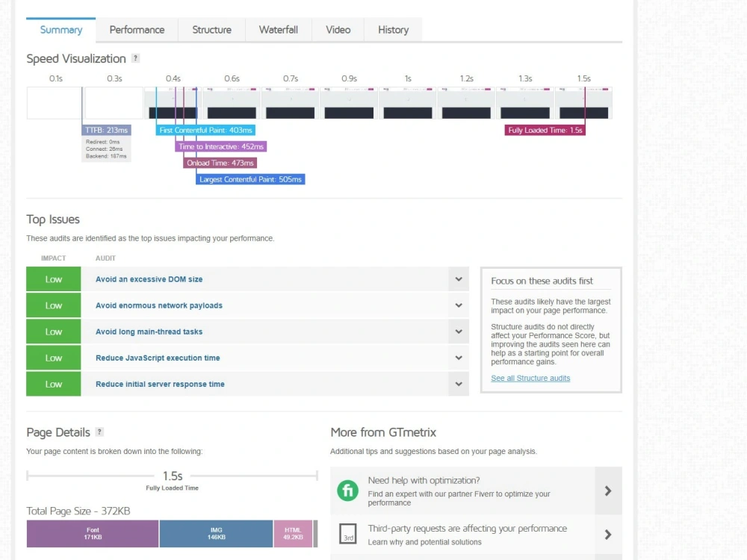Click the Redirect: 0ms text

(103, 142)
